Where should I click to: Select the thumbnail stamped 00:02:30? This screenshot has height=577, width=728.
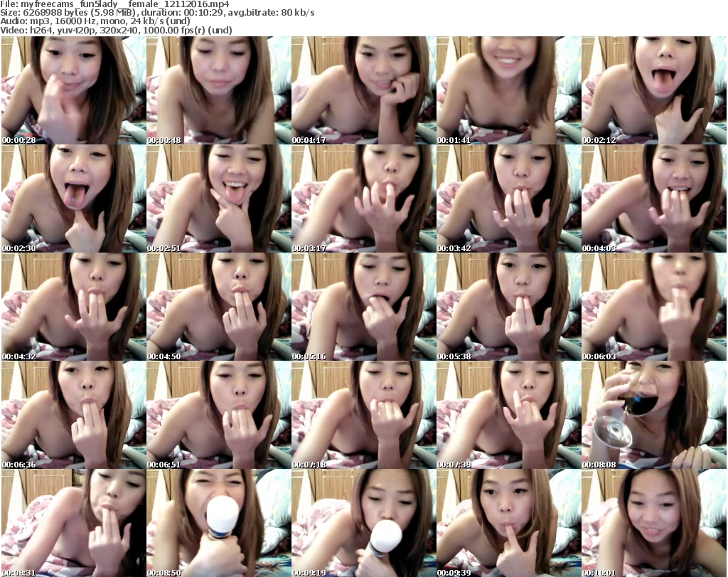73,198
